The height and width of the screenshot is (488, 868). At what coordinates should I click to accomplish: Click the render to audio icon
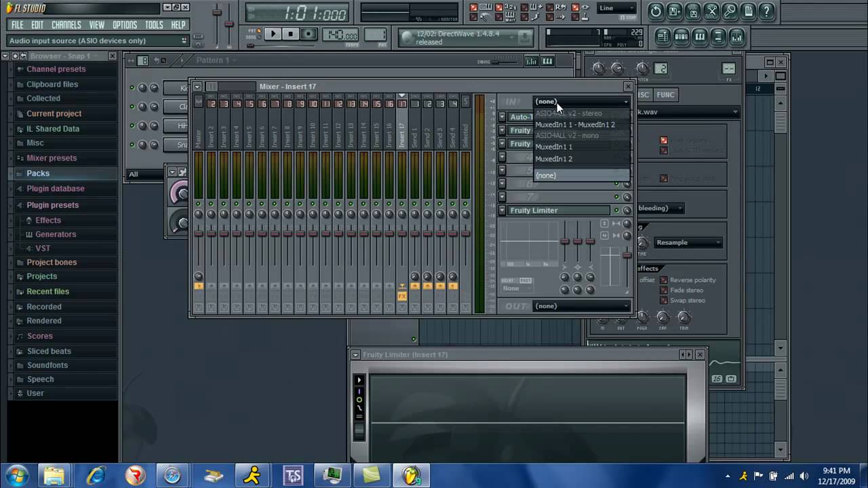pyautogui.click(x=692, y=12)
